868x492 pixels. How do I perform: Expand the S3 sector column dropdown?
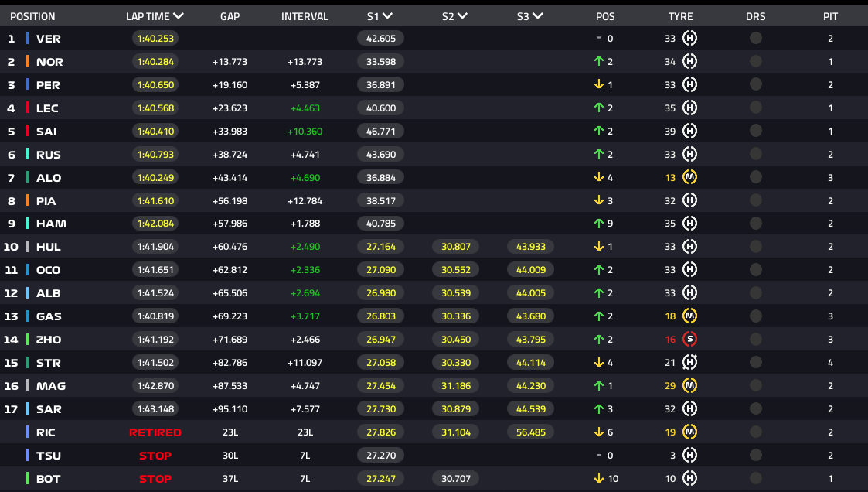tap(537, 16)
